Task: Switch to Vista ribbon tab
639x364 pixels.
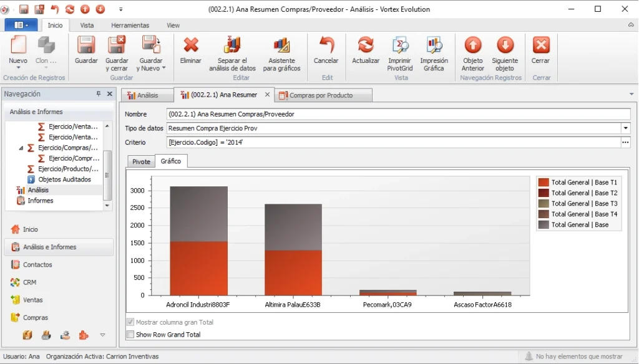Action: coord(87,26)
